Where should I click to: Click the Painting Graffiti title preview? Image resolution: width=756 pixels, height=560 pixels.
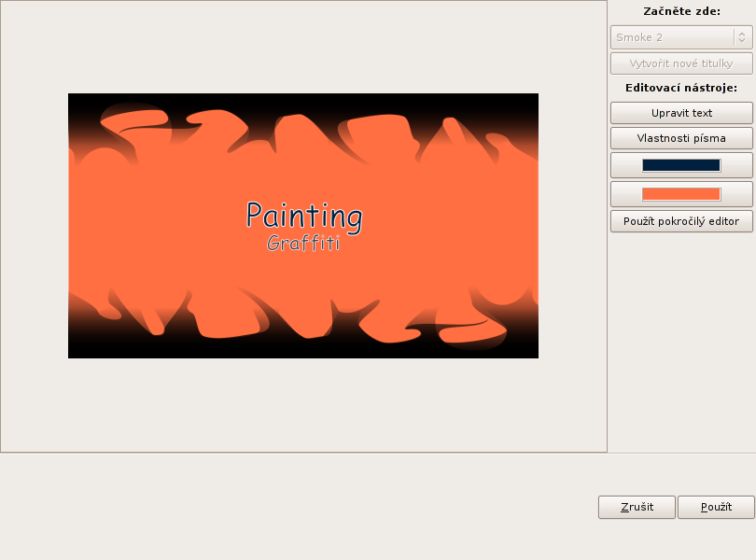pos(303,226)
